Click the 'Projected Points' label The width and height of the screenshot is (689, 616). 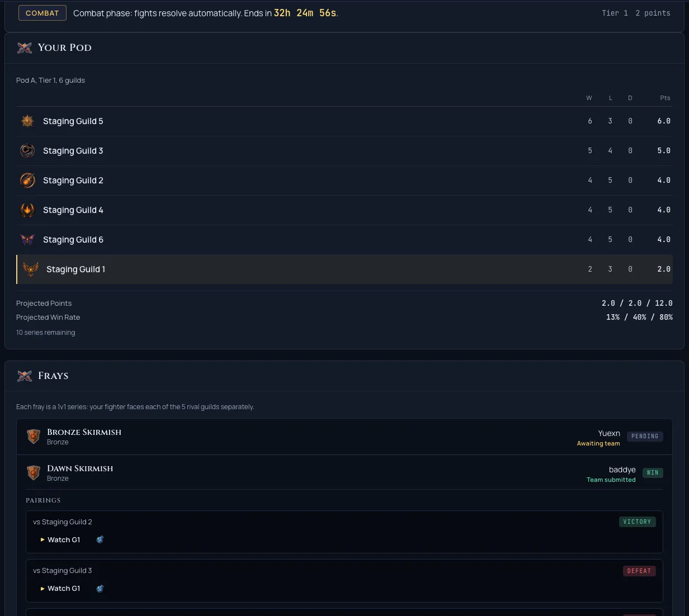44,303
